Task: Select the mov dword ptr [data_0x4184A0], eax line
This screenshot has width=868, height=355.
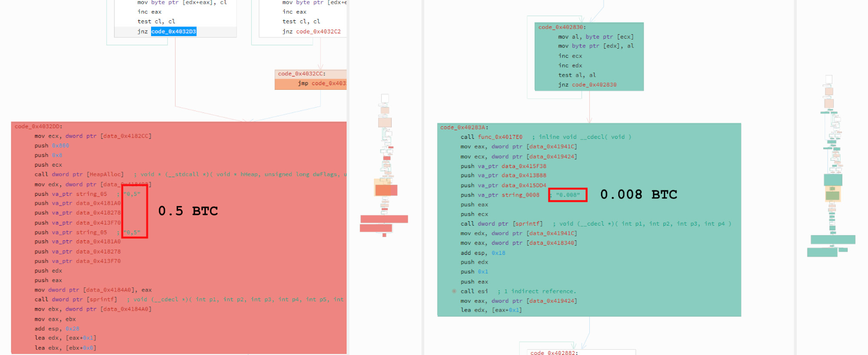Action: (93, 290)
